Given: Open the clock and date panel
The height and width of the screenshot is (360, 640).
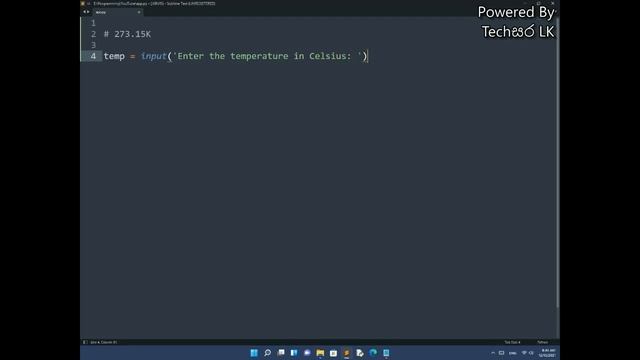Looking at the screenshot, I should coord(547,353).
